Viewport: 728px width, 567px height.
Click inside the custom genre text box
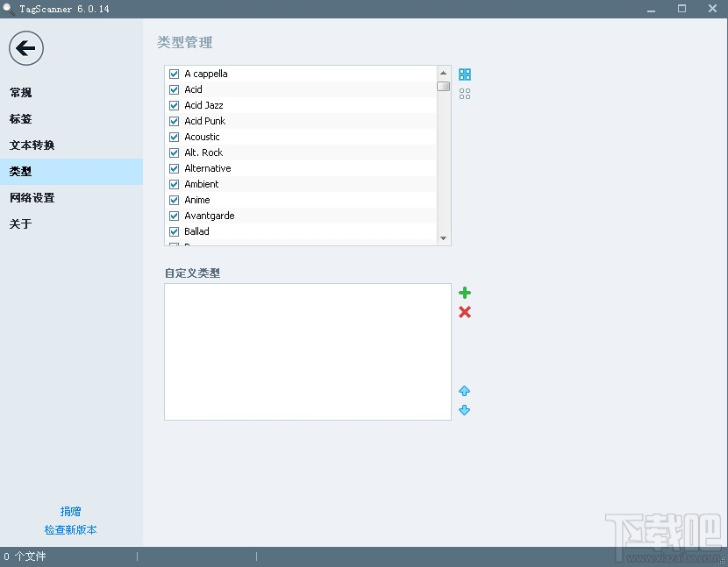pos(307,351)
